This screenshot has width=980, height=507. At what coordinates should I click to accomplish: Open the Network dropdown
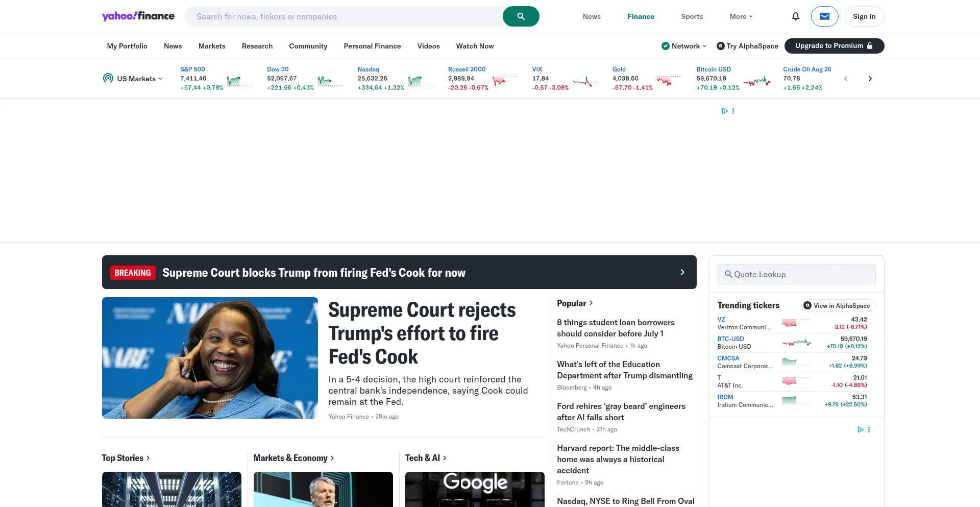pyautogui.click(x=684, y=46)
